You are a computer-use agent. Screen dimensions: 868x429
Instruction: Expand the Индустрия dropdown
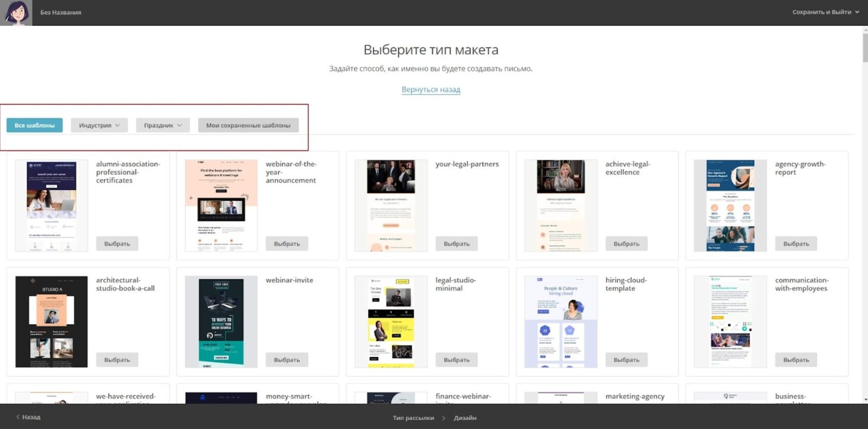coord(99,125)
